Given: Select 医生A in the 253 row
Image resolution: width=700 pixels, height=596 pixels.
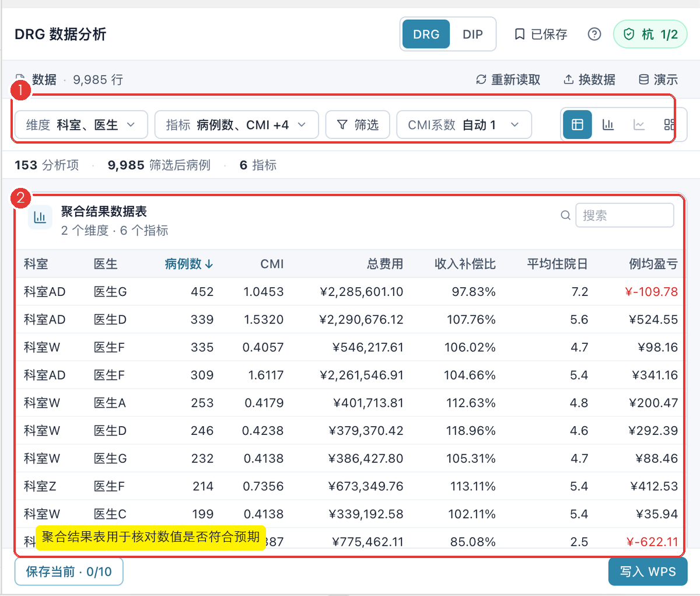Looking at the screenshot, I should point(110,403).
